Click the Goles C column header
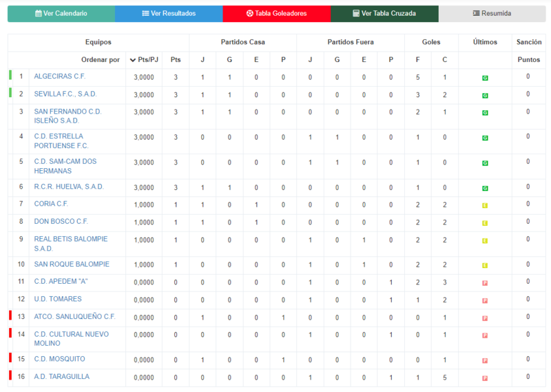551x392 pixels. click(x=444, y=60)
